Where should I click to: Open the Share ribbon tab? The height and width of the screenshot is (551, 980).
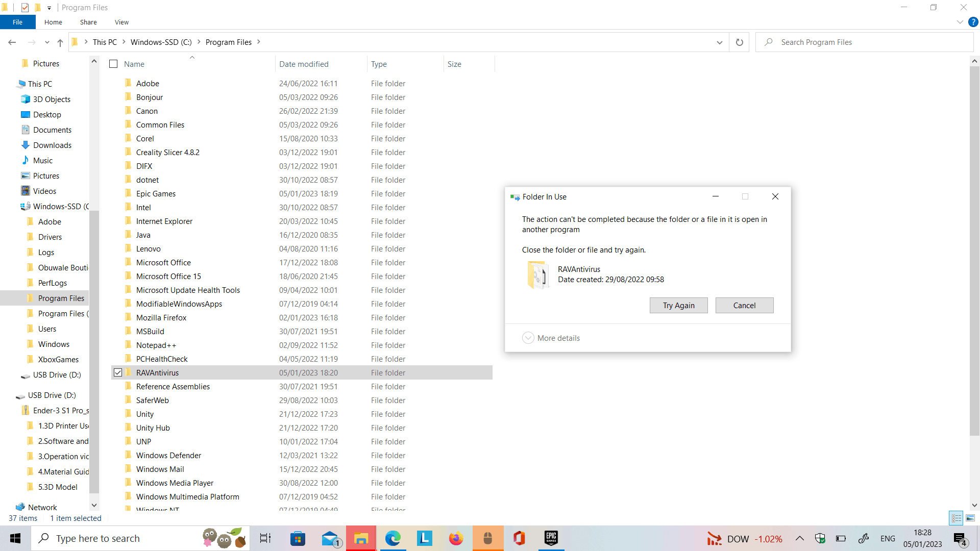click(x=88, y=22)
